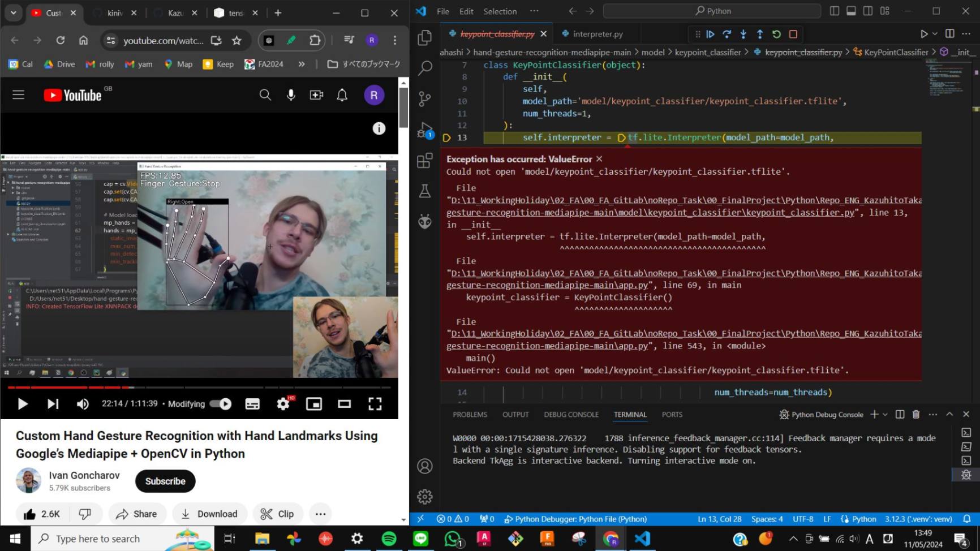Image resolution: width=980 pixels, height=551 pixels.
Task: Open the VS Code Edit menu
Action: click(x=467, y=11)
